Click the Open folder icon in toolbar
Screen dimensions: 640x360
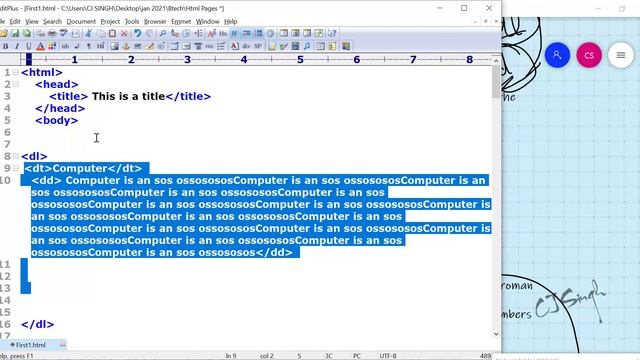[x=4, y=33]
